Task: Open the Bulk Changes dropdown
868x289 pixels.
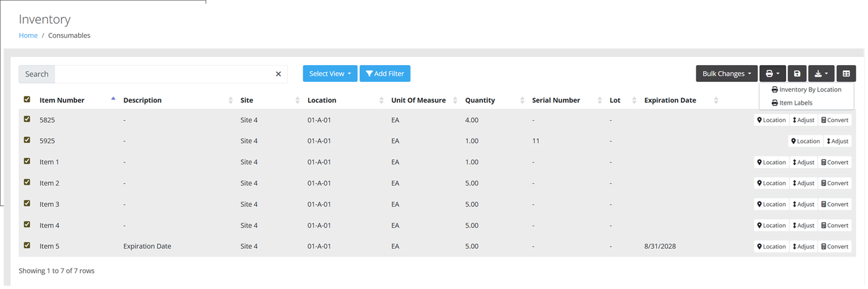Action: click(727, 74)
